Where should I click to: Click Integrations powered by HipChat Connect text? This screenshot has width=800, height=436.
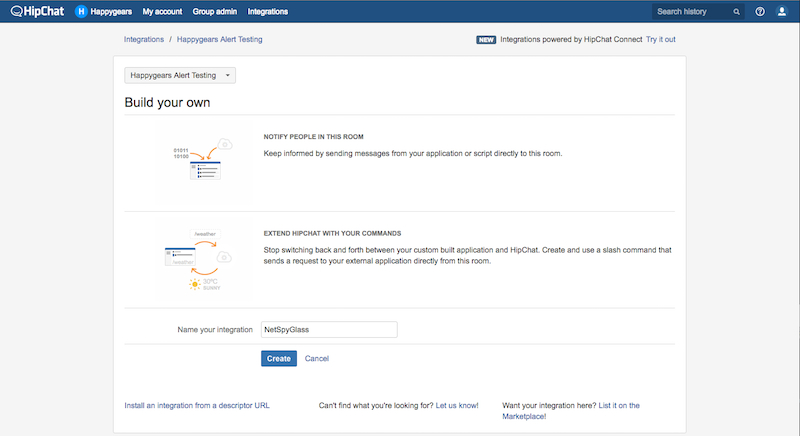[571, 39]
